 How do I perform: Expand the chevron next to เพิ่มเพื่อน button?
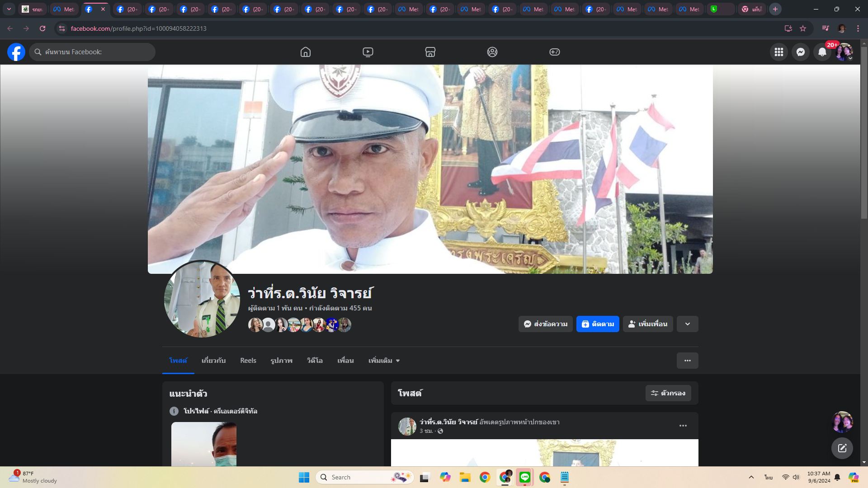coord(687,324)
